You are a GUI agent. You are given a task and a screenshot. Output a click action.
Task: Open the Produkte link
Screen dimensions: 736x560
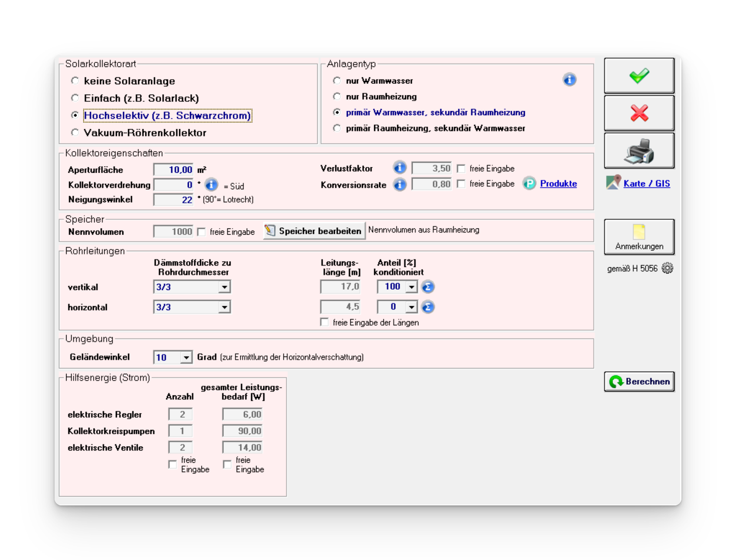(558, 184)
